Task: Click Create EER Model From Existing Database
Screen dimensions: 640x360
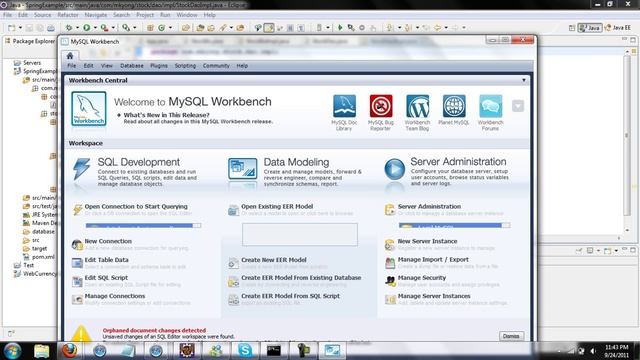Action: pos(301,278)
